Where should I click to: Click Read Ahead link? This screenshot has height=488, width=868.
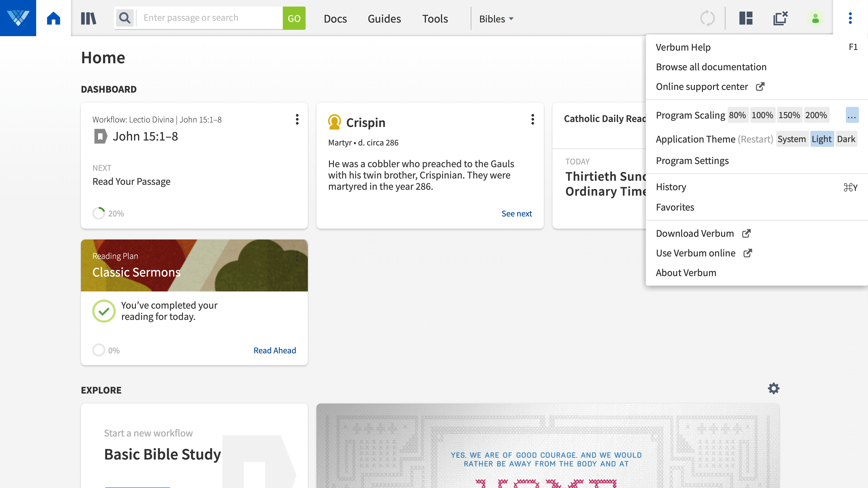[275, 350]
